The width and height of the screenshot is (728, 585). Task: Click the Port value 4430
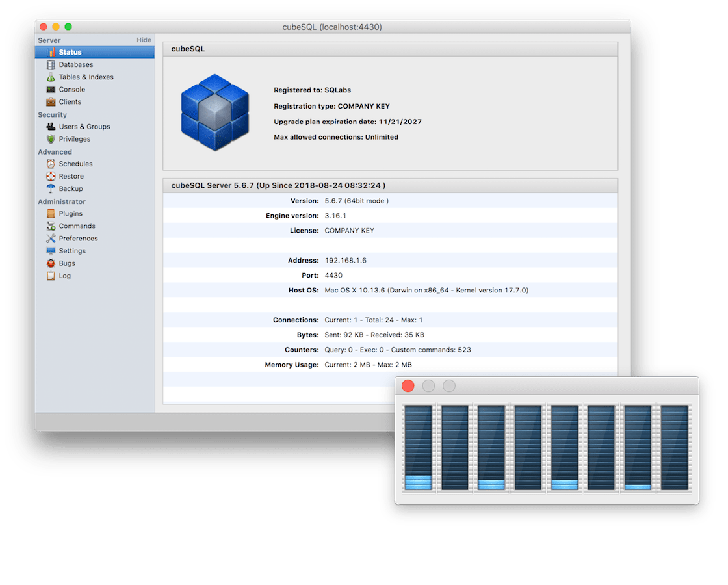tap(333, 276)
